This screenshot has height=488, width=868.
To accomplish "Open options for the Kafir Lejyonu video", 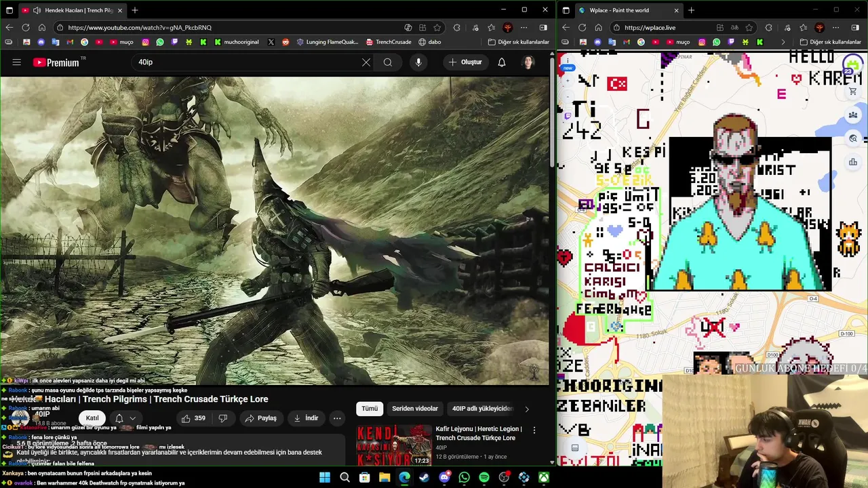I will (x=534, y=430).
